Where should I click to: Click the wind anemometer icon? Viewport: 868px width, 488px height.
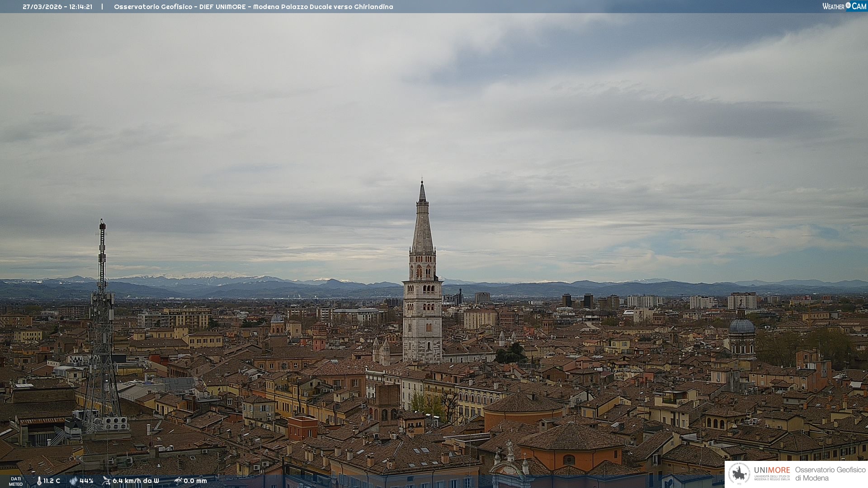click(x=106, y=481)
